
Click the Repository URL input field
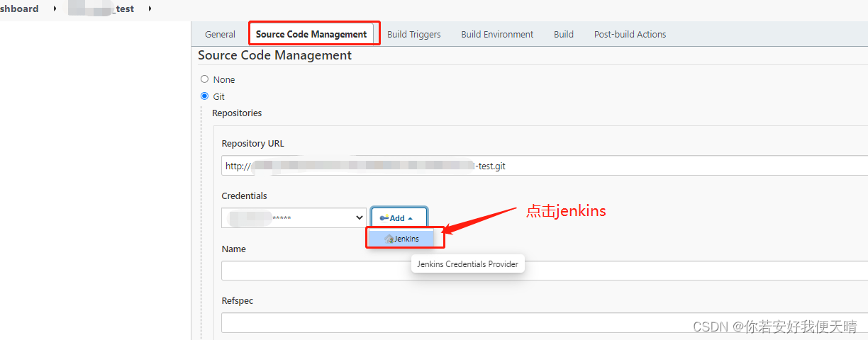(544, 166)
